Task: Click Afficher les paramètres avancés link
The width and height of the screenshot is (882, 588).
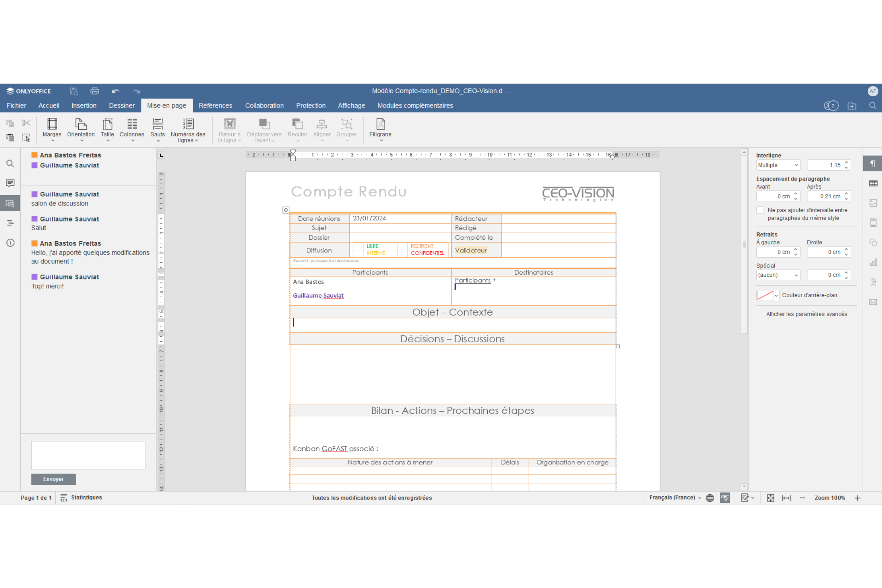Action: (806, 314)
